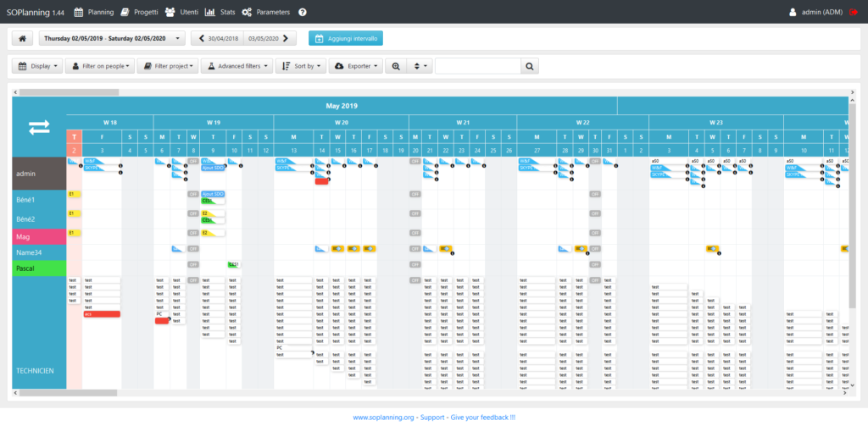
Task: Open the Display dropdown
Action: coord(37,66)
